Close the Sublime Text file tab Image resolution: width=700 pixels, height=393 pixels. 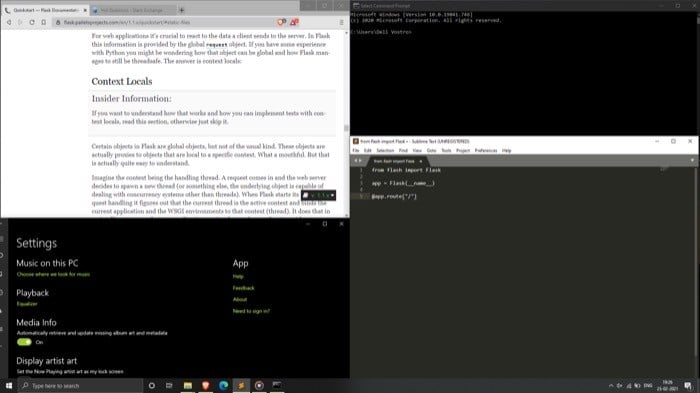tap(421, 161)
